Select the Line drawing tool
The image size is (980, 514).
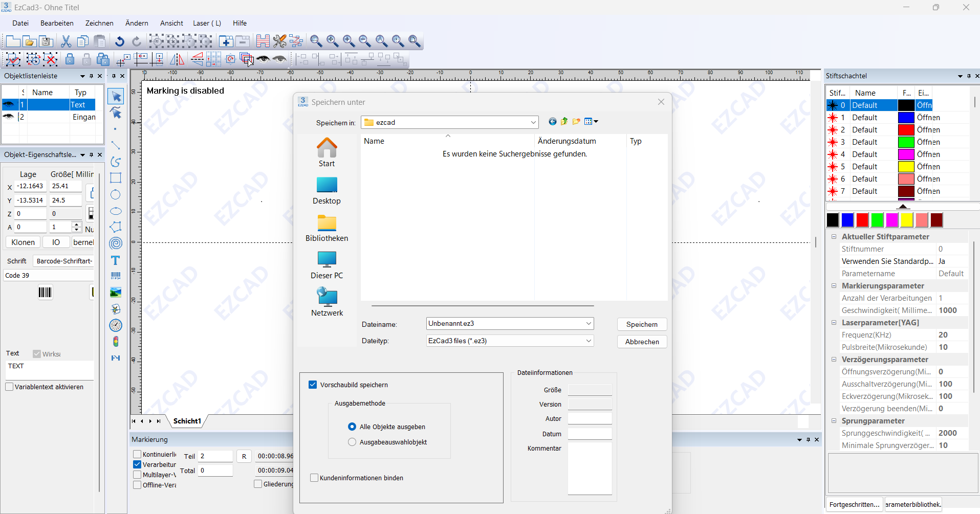click(116, 145)
